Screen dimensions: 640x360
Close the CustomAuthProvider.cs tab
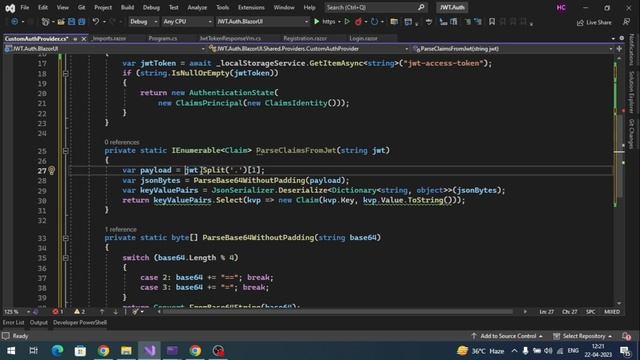[84, 39]
